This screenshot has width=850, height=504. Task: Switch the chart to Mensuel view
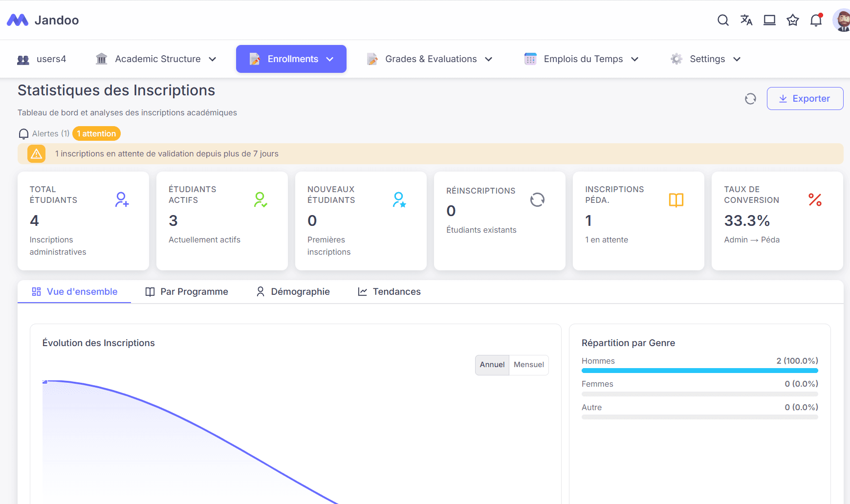[x=528, y=365]
